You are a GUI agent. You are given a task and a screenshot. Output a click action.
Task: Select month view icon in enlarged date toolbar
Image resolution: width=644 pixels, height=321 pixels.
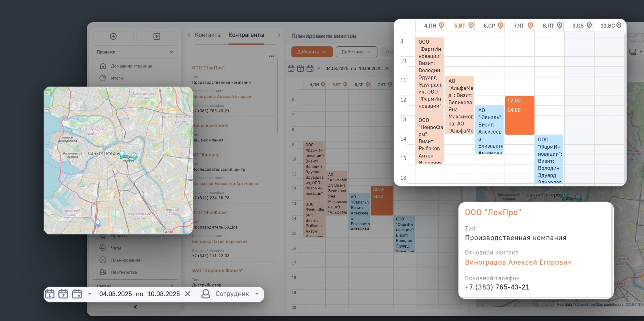tap(77, 294)
